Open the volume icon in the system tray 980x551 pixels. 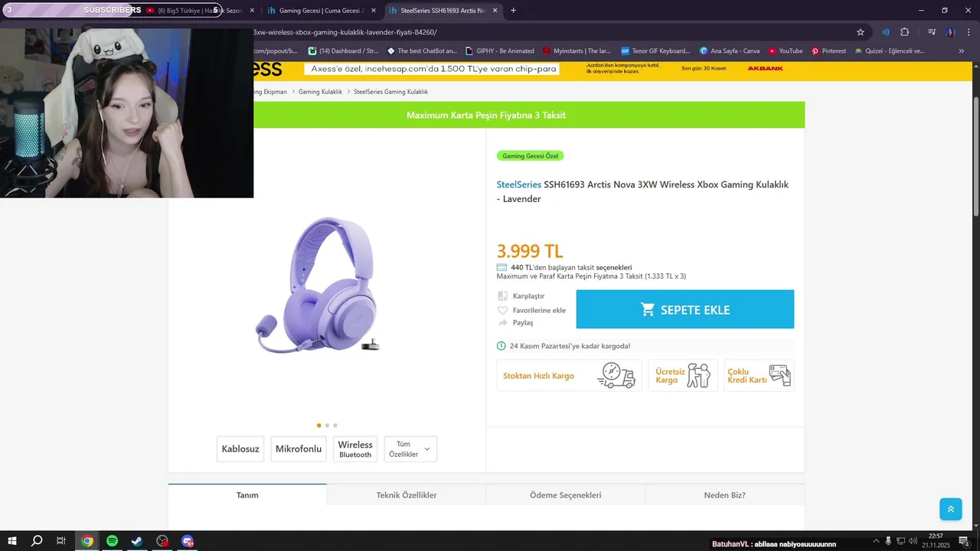click(x=913, y=541)
